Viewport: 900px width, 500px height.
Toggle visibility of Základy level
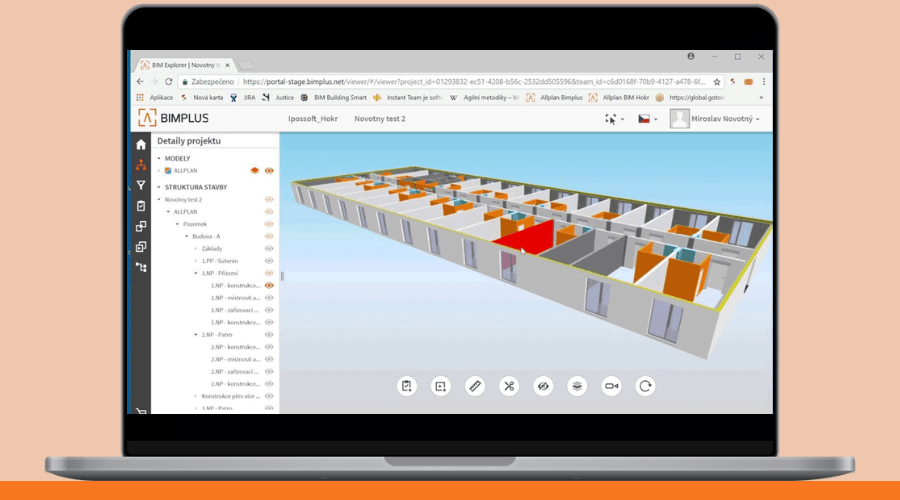coord(269,248)
